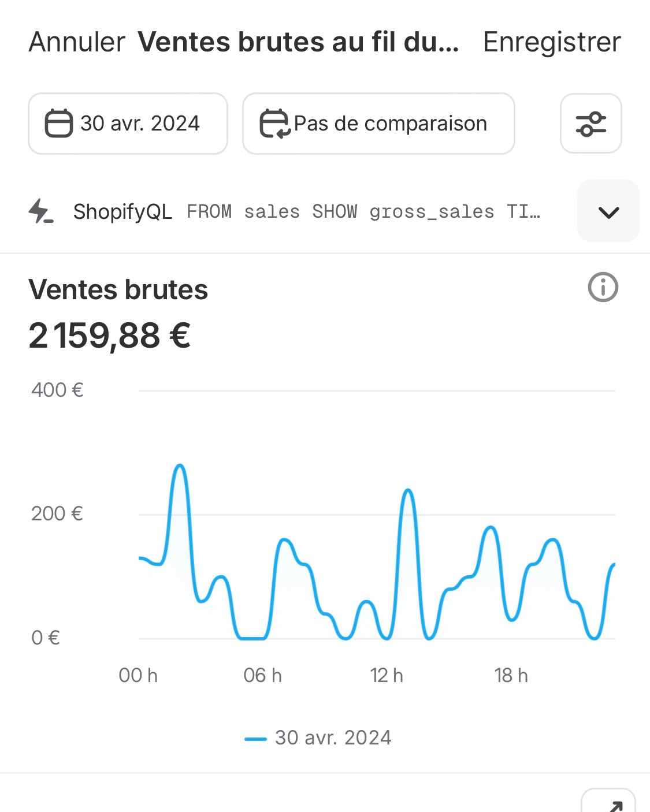The image size is (650, 812).
Task: Expand the ShopifyQL query chevron
Action: click(x=608, y=211)
